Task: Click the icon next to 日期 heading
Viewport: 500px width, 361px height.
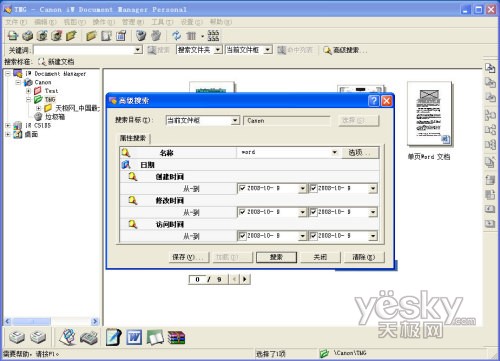Action: pos(126,165)
